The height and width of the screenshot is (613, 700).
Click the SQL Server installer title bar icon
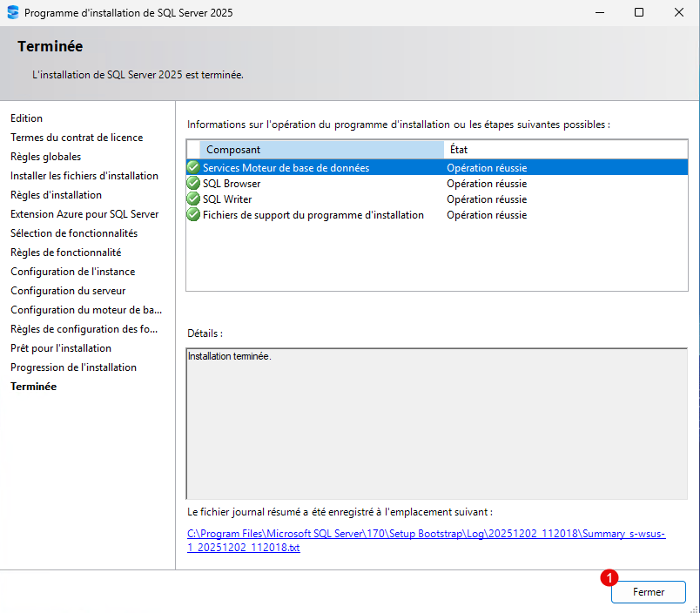pos(13,12)
